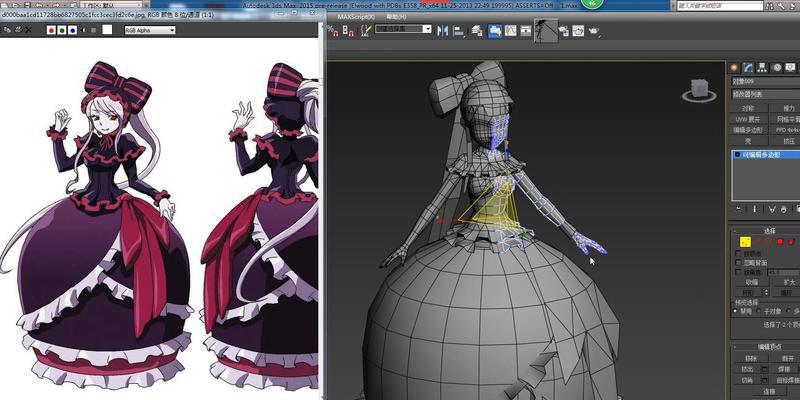800x400 pixels.
Task: Enable the red channel in image viewer
Action: click(51, 30)
